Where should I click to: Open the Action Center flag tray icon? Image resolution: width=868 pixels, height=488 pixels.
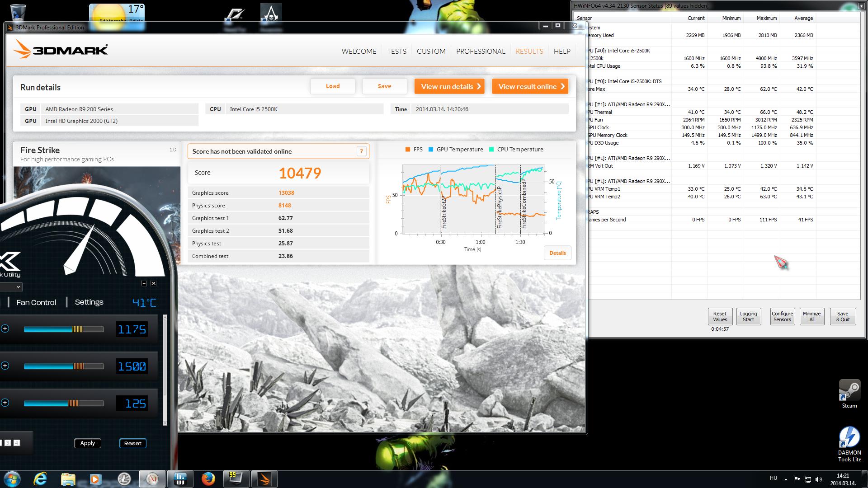pos(797,479)
